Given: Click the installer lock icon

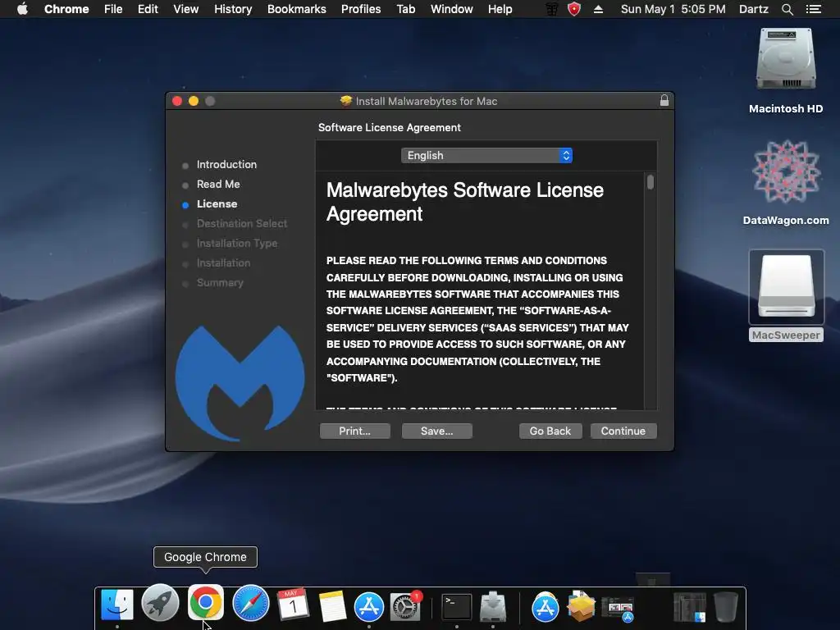Looking at the screenshot, I should coord(664,100).
